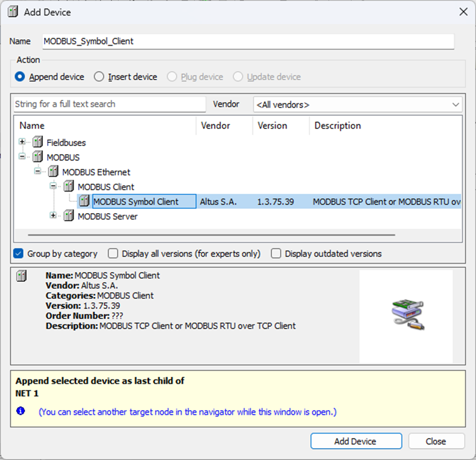Click the Fieldbuses device icon

pos(38,143)
